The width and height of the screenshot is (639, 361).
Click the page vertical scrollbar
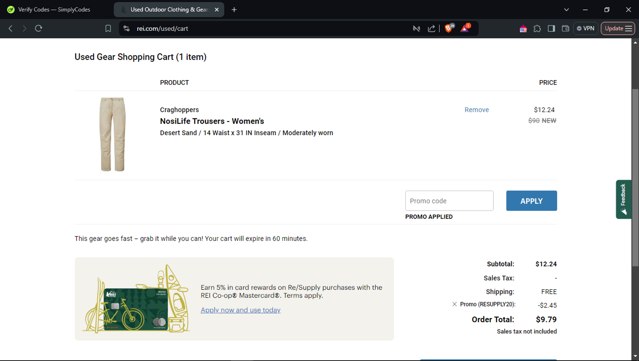click(x=635, y=177)
